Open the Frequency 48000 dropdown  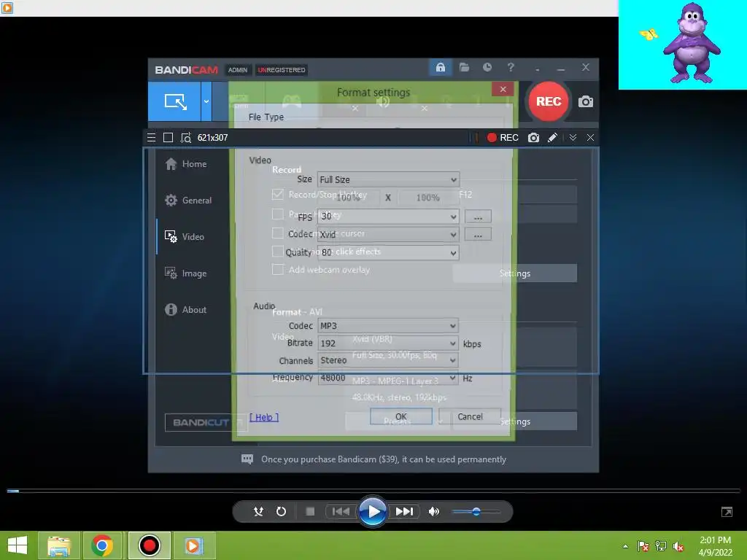388,378
